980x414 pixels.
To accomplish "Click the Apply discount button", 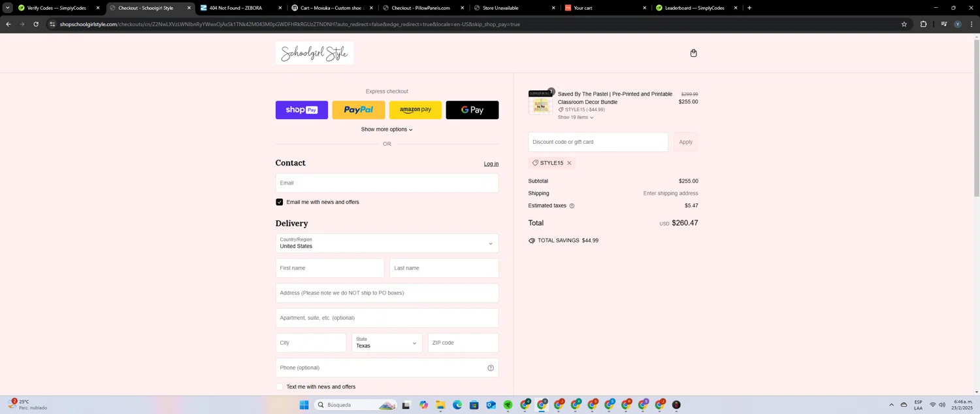I will pos(685,142).
